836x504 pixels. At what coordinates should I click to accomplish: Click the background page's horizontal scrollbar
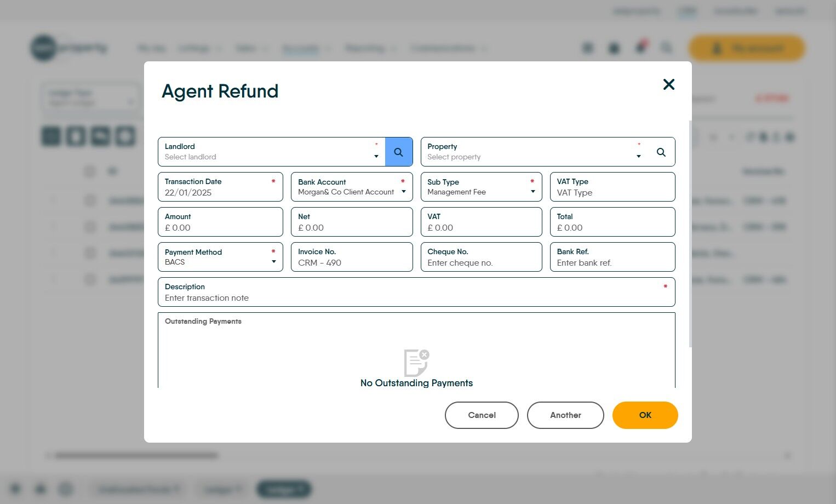point(136,455)
